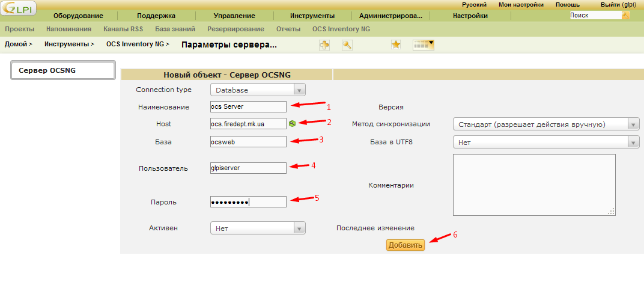Screen dimensions: 644x282
Task: Click Параметры сервера... breadcrumb title
Action: click(x=229, y=45)
